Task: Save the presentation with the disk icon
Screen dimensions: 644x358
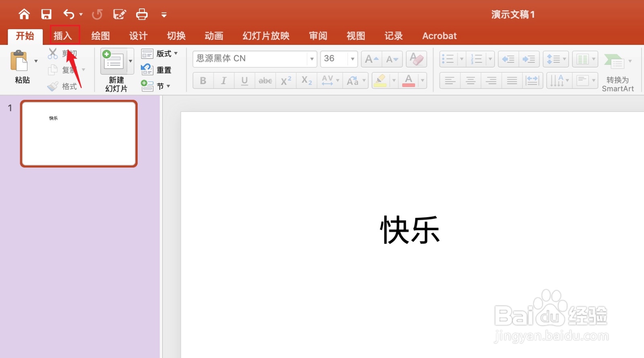Action: point(46,14)
